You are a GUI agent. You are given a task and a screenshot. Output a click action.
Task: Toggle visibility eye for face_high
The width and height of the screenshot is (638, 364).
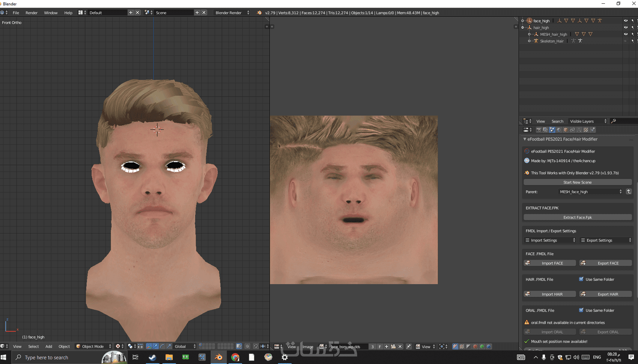click(x=626, y=21)
